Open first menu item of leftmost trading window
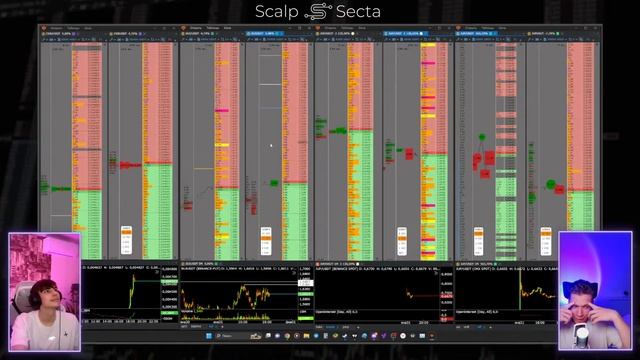This screenshot has width=640, height=360. (x=56, y=28)
